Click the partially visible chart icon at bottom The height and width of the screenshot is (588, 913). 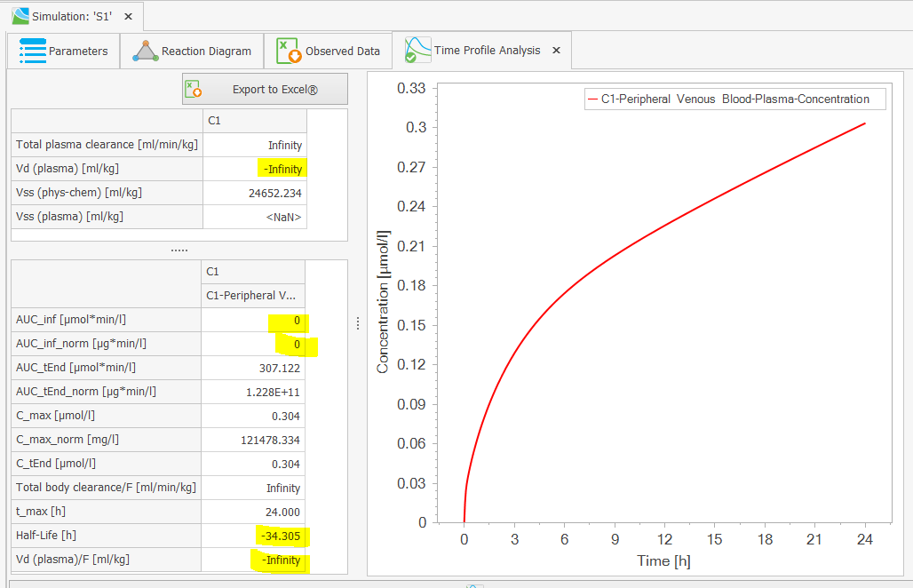pos(474,584)
